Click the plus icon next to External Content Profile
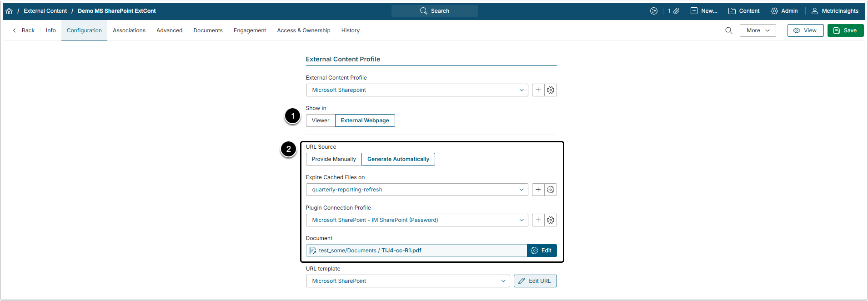The image size is (868, 301). pyautogui.click(x=538, y=90)
